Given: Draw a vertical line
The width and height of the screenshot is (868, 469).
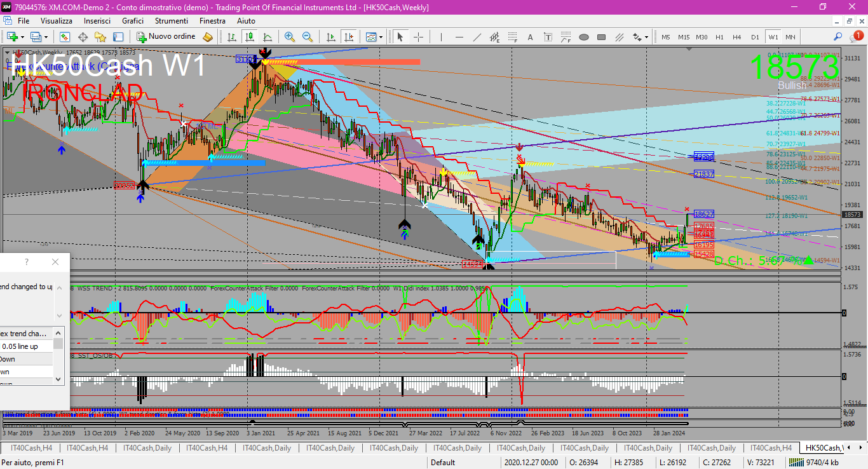Looking at the screenshot, I should tap(442, 37).
